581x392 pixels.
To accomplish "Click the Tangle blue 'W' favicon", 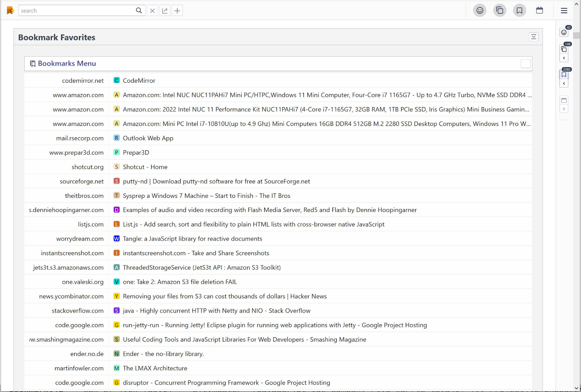I will pyautogui.click(x=117, y=238).
